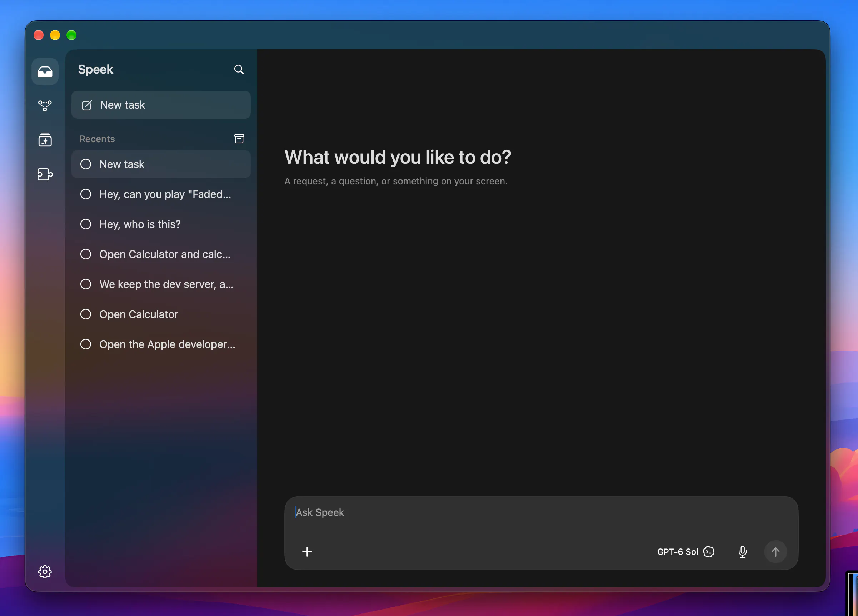
Task: Open the 'We keep the dev server, a...' task
Action: pos(161,284)
